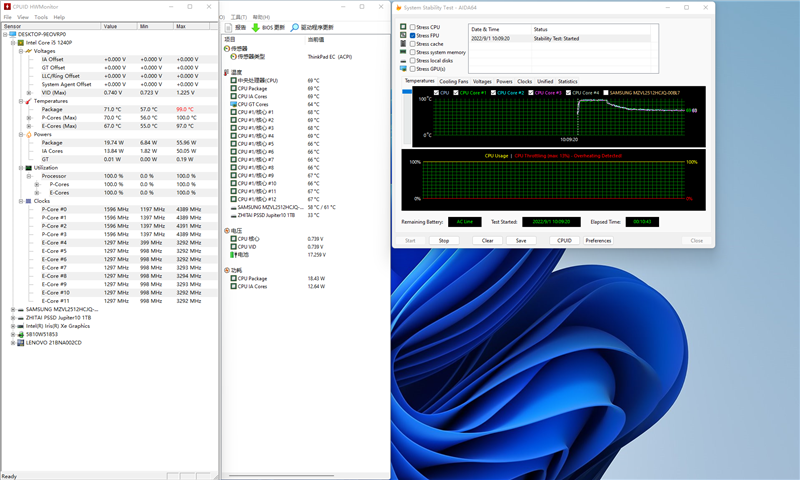Expand the E-Cores (Max) temperature node

pyautogui.click(x=29, y=126)
